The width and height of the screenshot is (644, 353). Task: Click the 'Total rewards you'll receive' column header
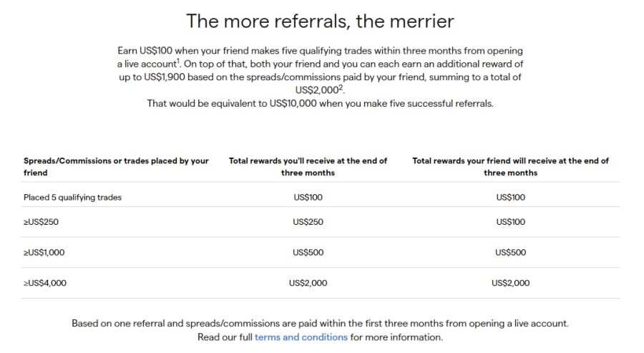coord(308,166)
